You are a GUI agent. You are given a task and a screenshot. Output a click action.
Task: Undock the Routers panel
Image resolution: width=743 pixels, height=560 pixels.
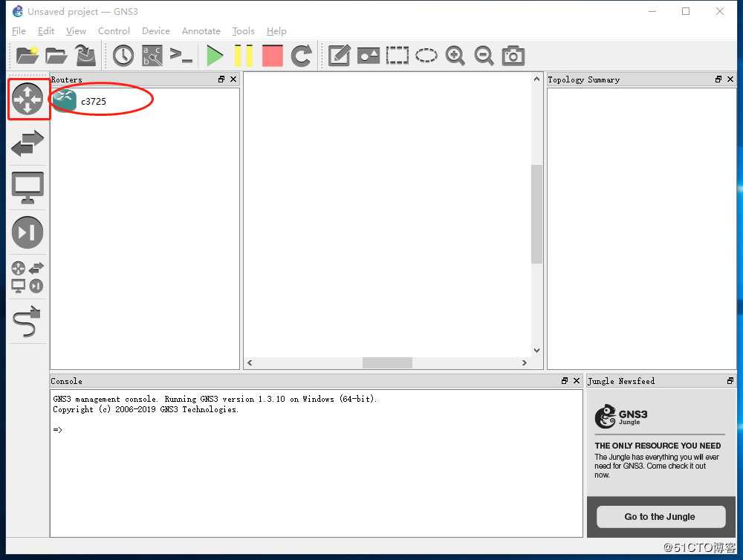pos(221,79)
